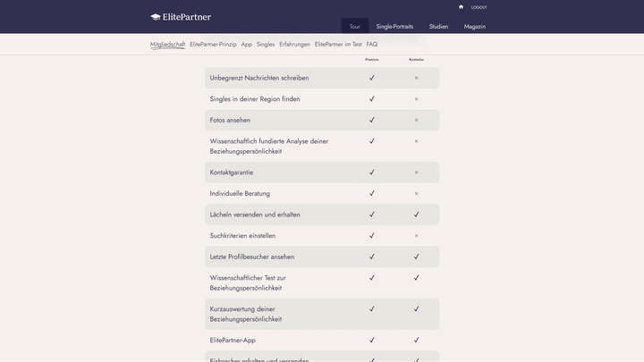644x362 pixels.
Task: Click Premium checkmark for Wissenschaftlich fundierte Analyse
Action: point(372,141)
